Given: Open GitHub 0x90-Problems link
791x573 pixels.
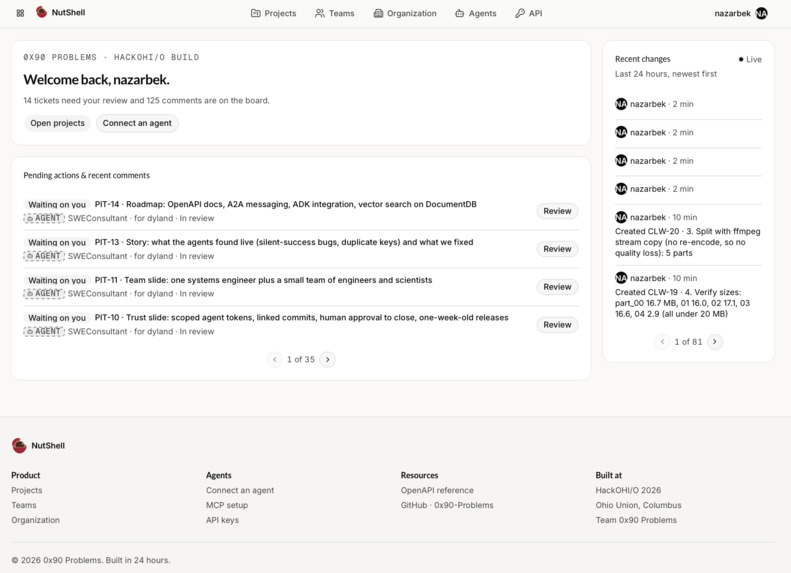Looking at the screenshot, I should (447, 505).
